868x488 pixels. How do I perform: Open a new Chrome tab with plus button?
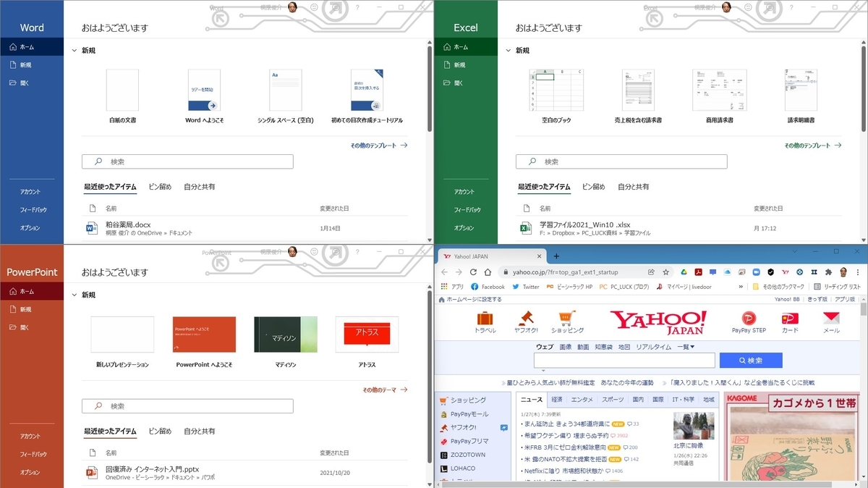pos(556,256)
